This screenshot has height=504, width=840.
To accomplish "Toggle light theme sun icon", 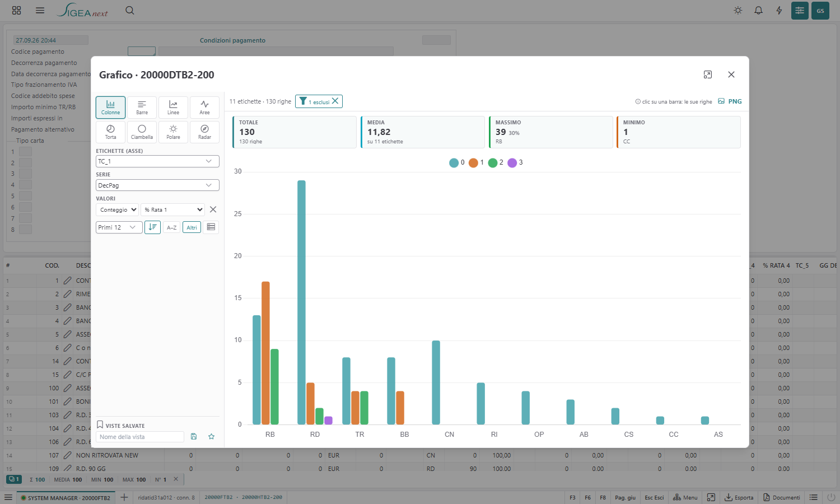I will coord(738,10).
